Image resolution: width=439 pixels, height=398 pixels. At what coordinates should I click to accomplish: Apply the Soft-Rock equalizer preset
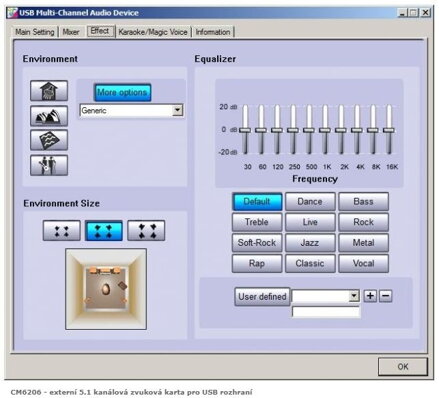point(257,243)
